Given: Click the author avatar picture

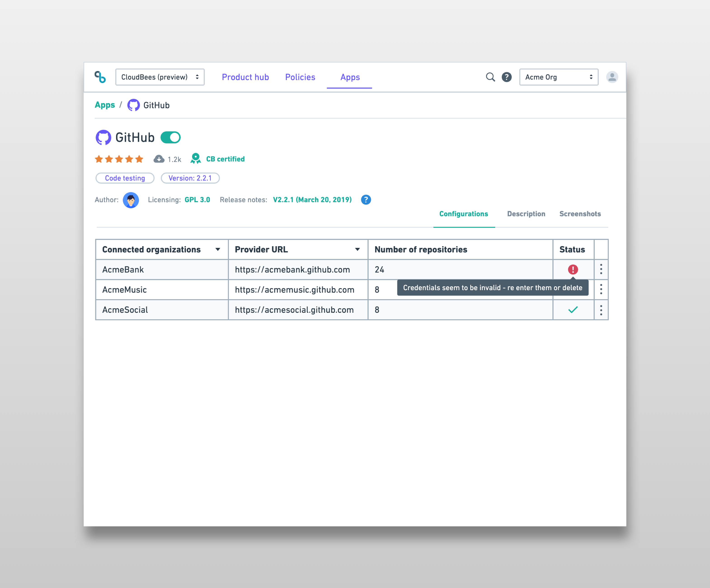Looking at the screenshot, I should [x=131, y=200].
